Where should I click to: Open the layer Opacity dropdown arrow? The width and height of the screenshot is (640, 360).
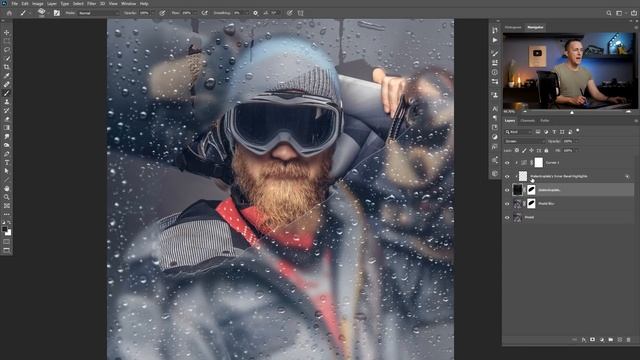tap(576, 141)
